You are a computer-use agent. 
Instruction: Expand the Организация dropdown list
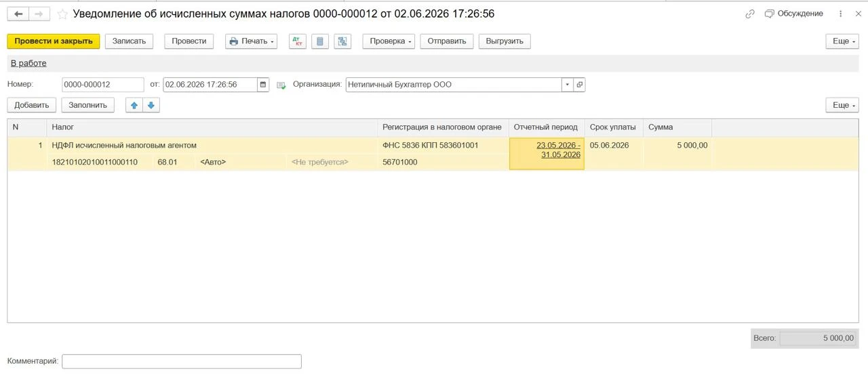[x=567, y=85]
